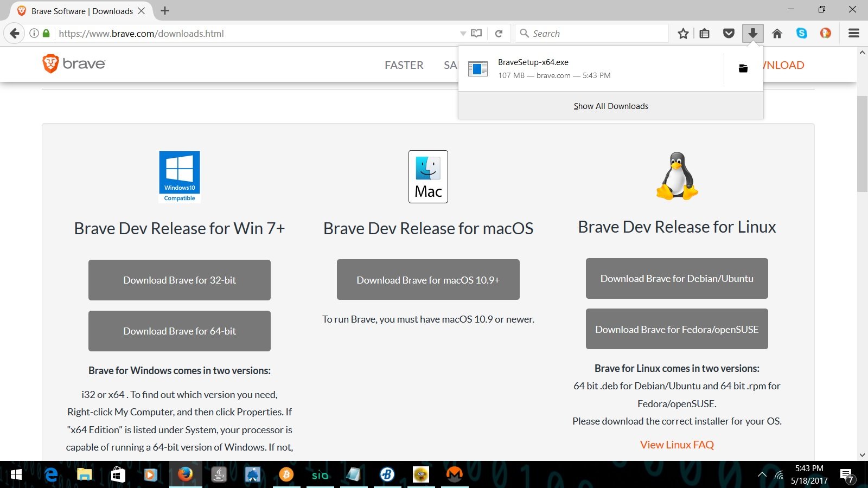
Task: Close the Brave Software Downloads tab
Action: click(141, 11)
